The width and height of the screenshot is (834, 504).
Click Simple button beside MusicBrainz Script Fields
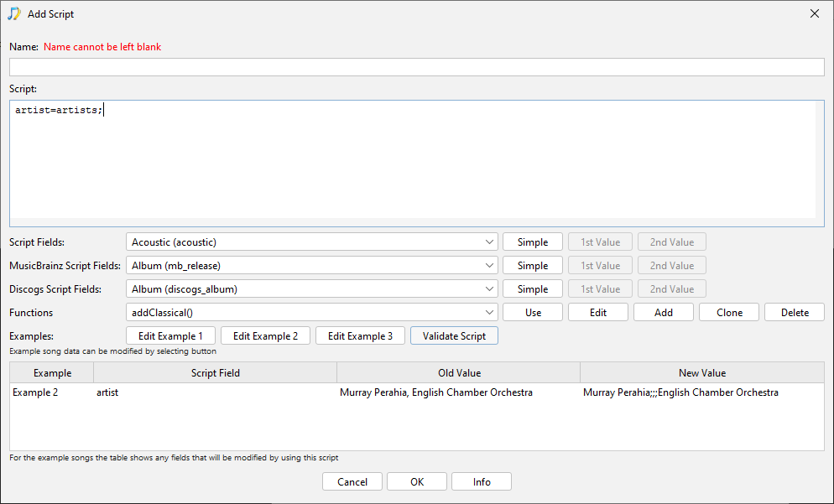[533, 265]
